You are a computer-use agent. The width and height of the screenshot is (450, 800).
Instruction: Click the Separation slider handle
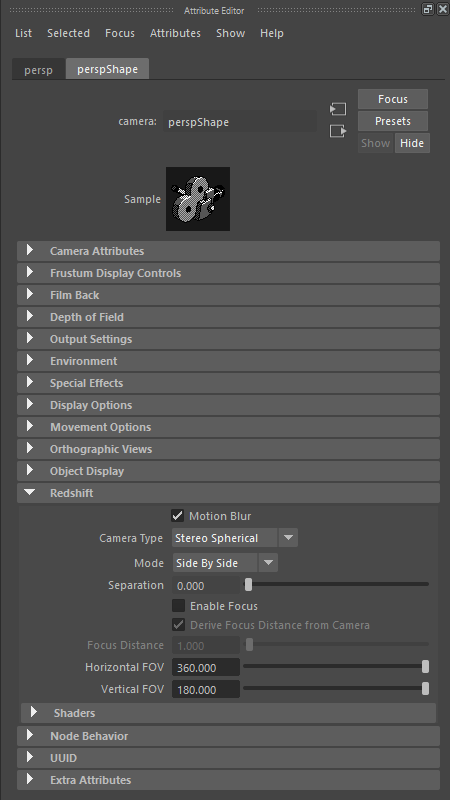(x=248, y=585)
